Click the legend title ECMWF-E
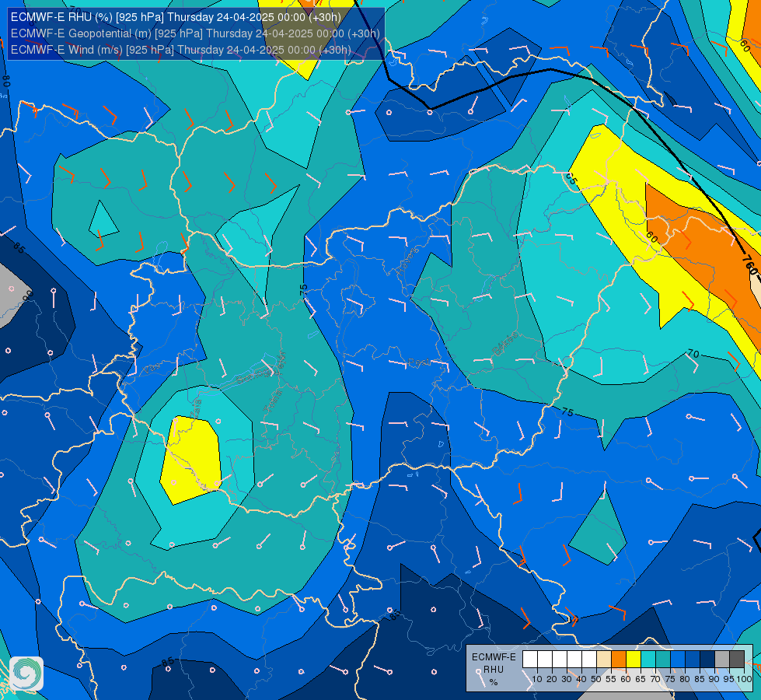This screenshot has width=761, height=700. [494, 656]
